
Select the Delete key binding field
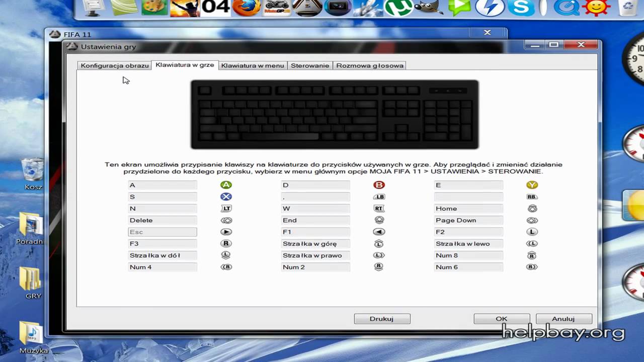coord(162,220)
